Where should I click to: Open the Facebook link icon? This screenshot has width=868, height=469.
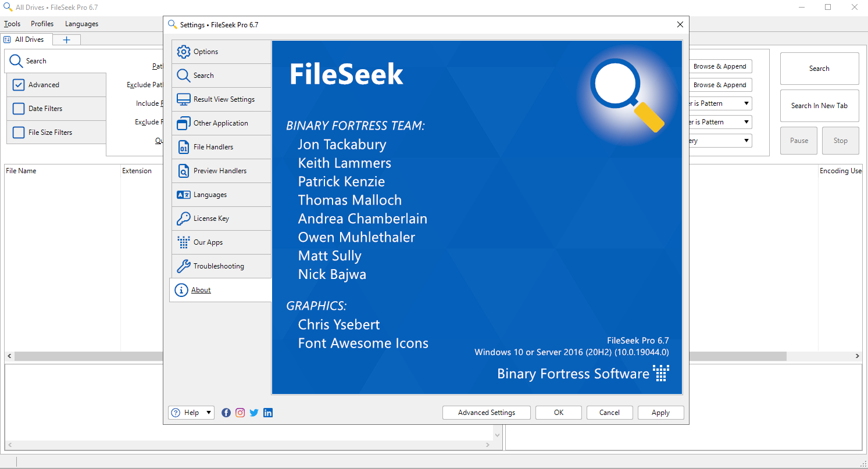click(226, 413)
